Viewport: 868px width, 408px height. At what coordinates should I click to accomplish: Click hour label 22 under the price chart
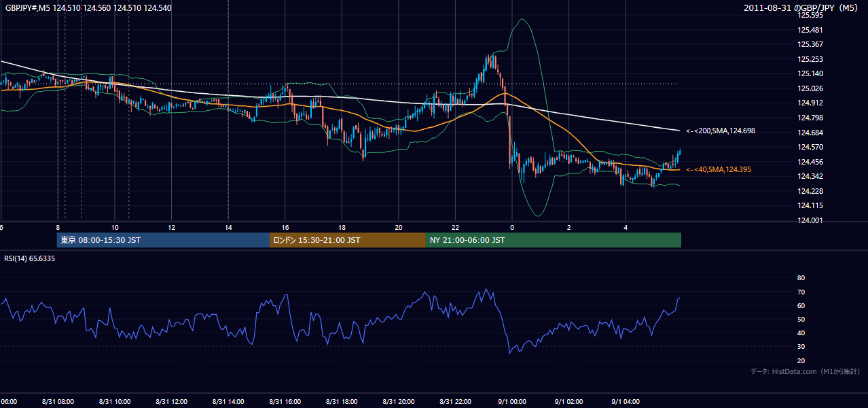[x=455, y=227]
